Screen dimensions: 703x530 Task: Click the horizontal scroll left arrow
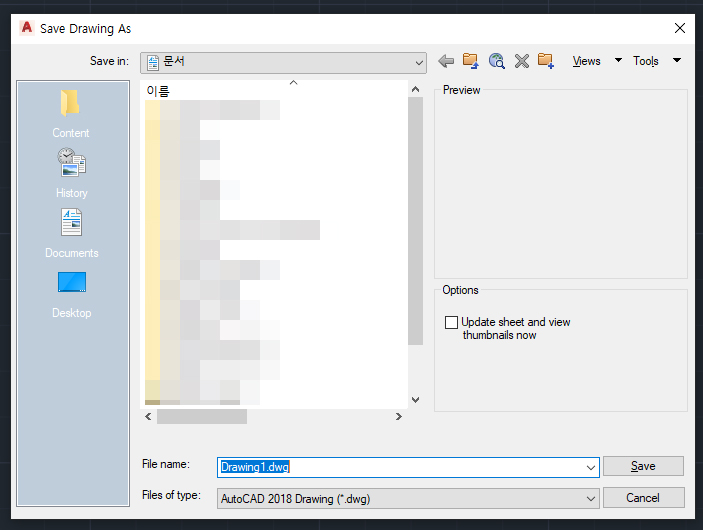click(x=148, y=417)
